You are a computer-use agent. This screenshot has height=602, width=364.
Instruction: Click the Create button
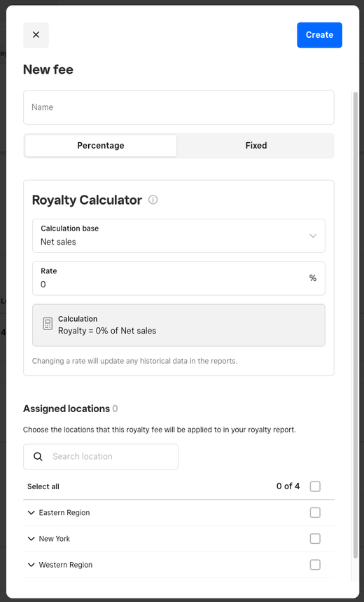coord(319,35)
